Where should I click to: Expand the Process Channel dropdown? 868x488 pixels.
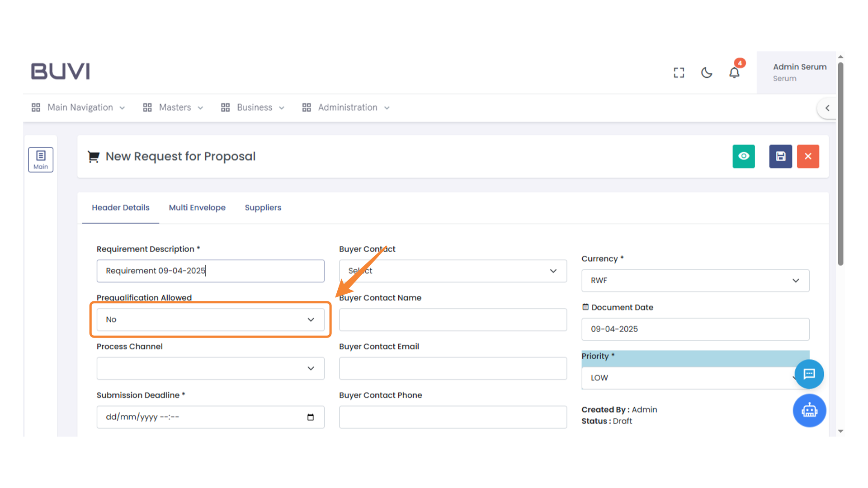pyautogui.click(x=210, y=368)
